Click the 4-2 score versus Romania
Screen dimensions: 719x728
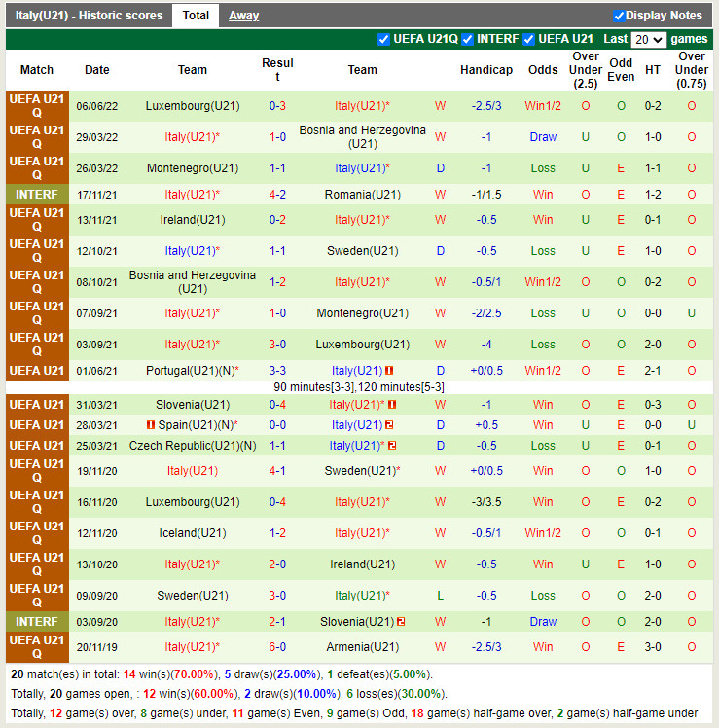277,195
